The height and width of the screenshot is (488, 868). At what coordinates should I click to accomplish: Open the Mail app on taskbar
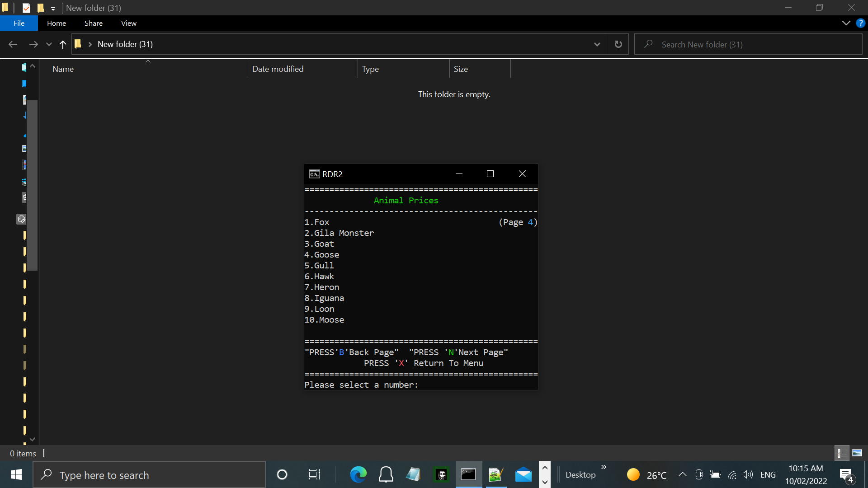coord(523,474)
